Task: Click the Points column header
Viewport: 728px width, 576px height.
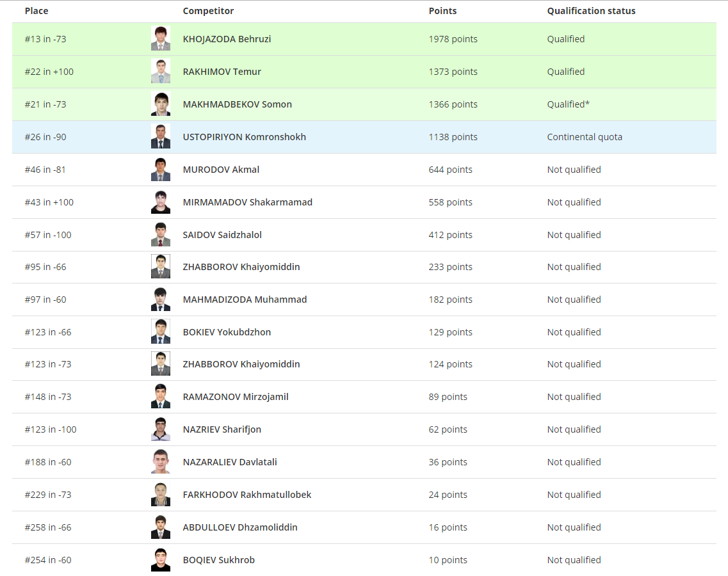Action: pos(442,11)
